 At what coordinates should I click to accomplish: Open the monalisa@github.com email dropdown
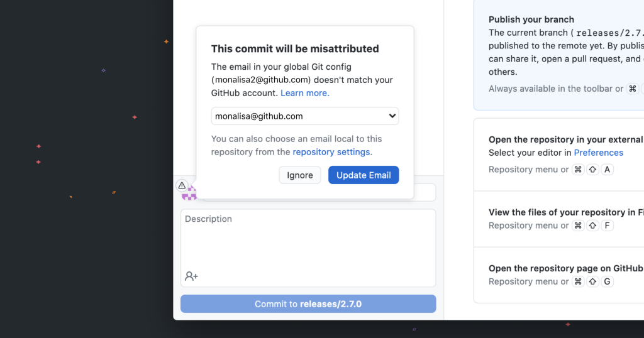click(305, 116)
